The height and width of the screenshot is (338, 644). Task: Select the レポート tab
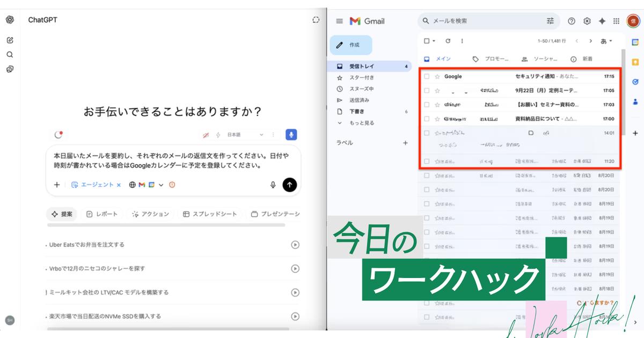tap(102, 214)
